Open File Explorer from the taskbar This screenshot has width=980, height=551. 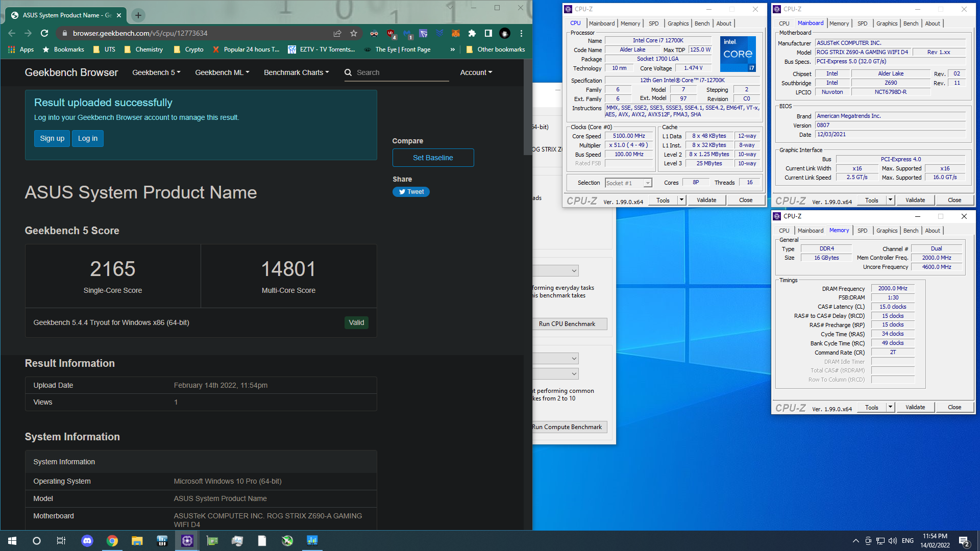(x=137, y=541)
